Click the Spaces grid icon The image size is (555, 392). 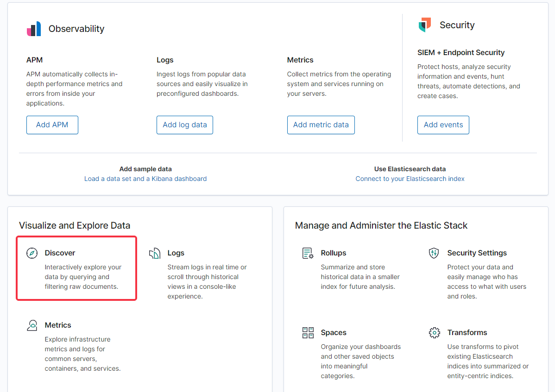[x=308, y=333]
